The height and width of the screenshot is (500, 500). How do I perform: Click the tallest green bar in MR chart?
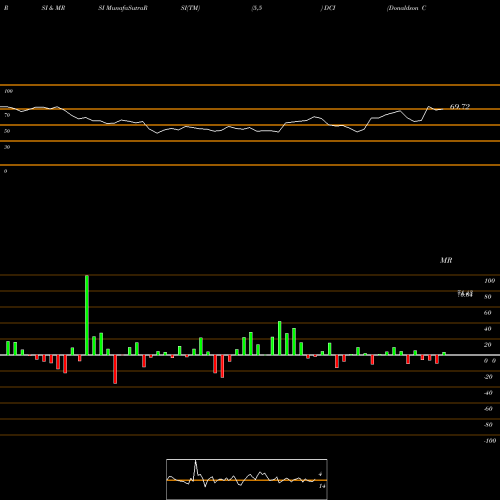point(87,315)
